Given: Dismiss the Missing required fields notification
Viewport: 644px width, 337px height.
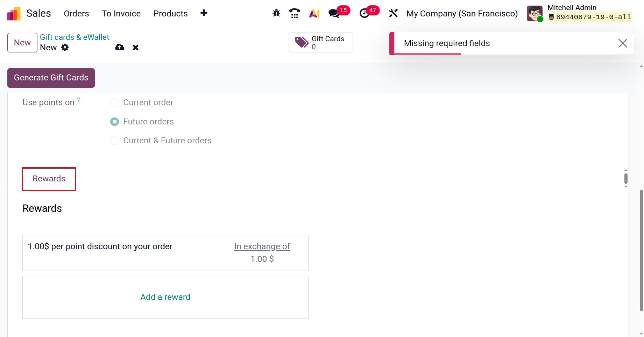Looking at the screenshot, I should pyautogui.click(x=622, y=43).
